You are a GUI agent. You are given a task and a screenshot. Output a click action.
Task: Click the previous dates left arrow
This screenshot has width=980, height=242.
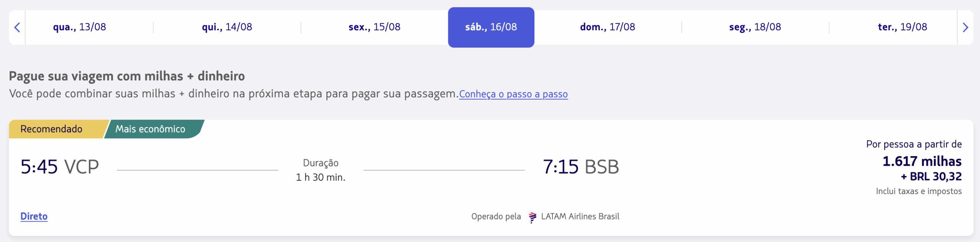click(17, 27)
